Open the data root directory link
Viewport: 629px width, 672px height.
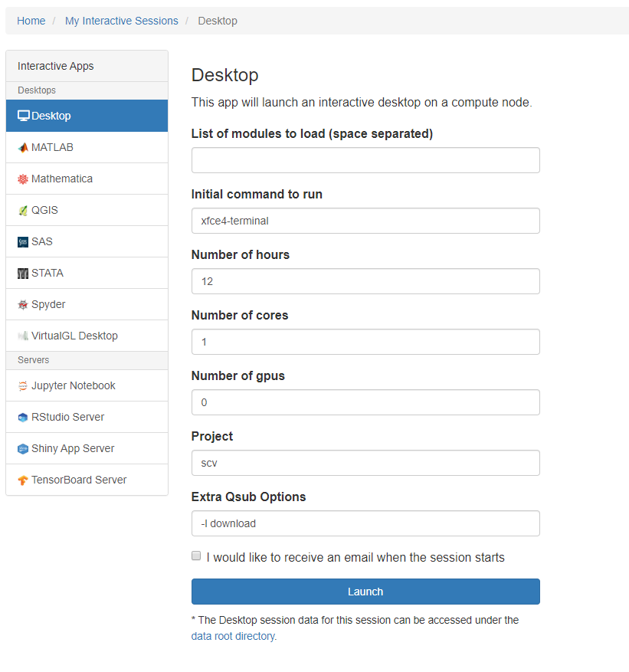click(x=234, y=636)
